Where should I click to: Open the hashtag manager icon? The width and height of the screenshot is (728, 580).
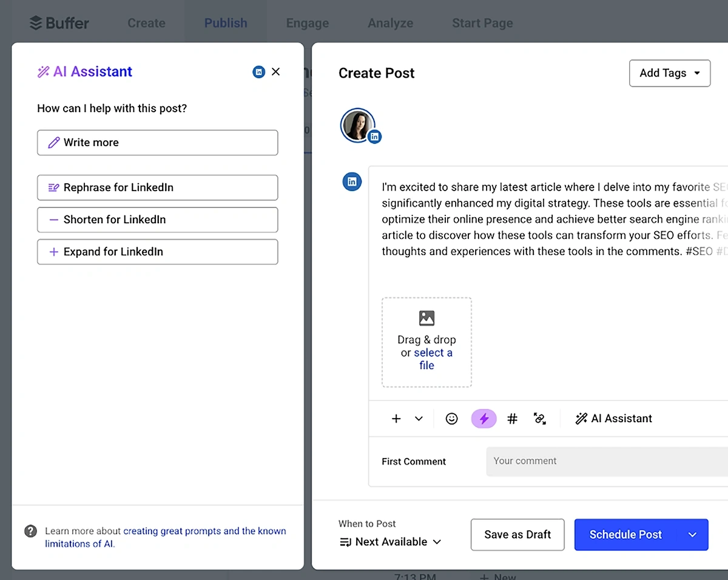[x=513, y=419]
